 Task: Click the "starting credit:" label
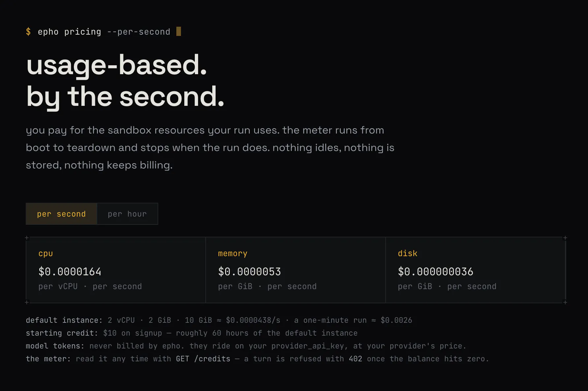62,333
